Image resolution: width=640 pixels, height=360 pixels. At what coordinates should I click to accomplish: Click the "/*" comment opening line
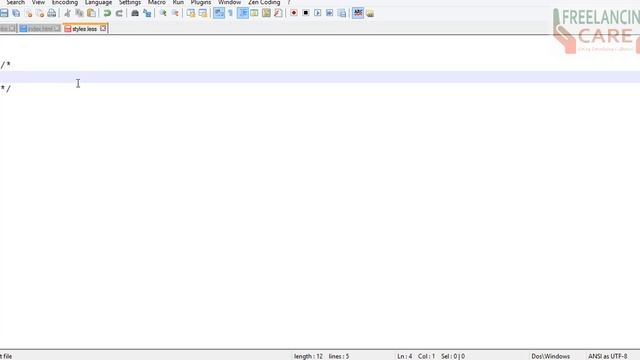point(6,65)
